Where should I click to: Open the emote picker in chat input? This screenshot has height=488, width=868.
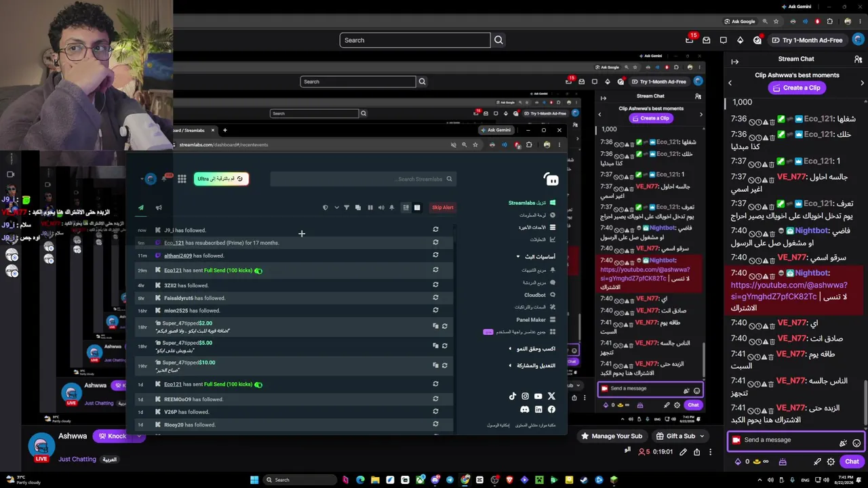(x=856, y=443)
